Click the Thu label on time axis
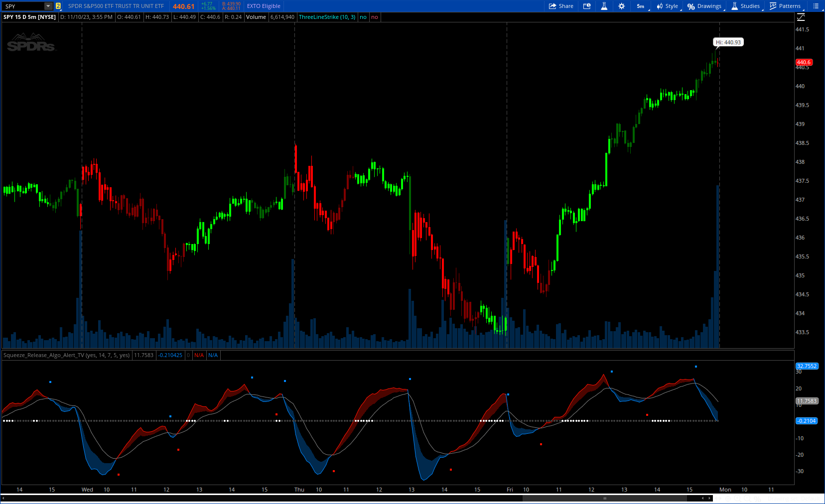The width and height of the screenshot is (825, 504). click(x=299, y=490)
